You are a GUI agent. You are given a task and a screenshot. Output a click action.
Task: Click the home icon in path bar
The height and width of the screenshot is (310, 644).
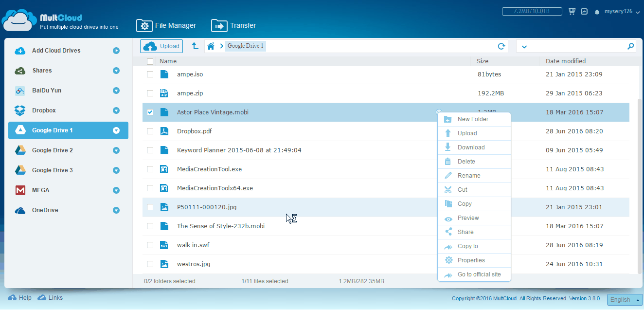[x=211, y=46]
